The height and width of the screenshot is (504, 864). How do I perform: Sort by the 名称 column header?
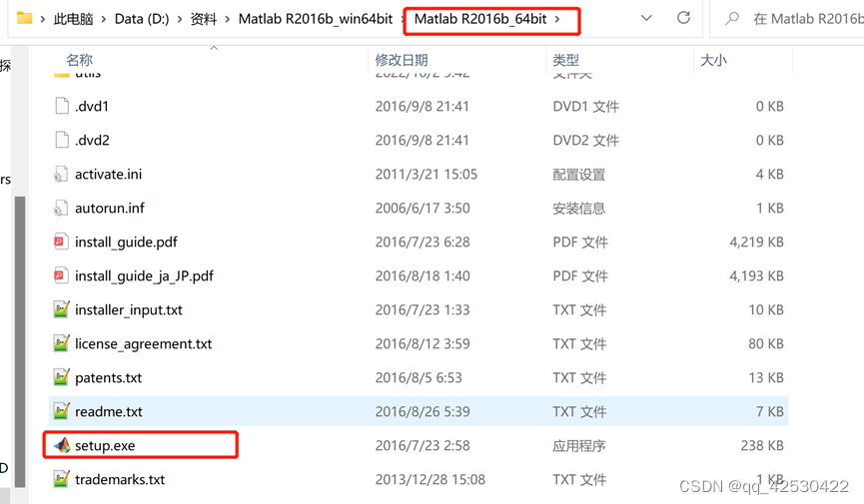point(79,60)
